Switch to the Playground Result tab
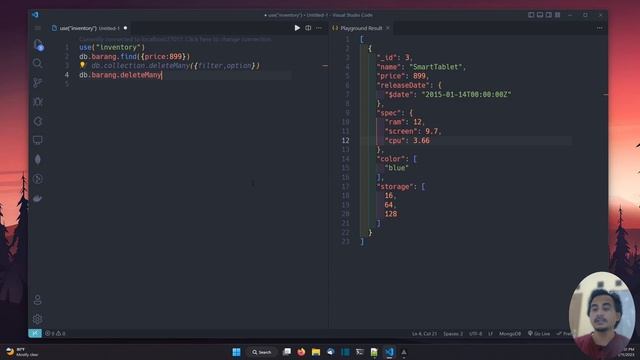The width and height of the screenshot is (640, 360). point(361,28)
